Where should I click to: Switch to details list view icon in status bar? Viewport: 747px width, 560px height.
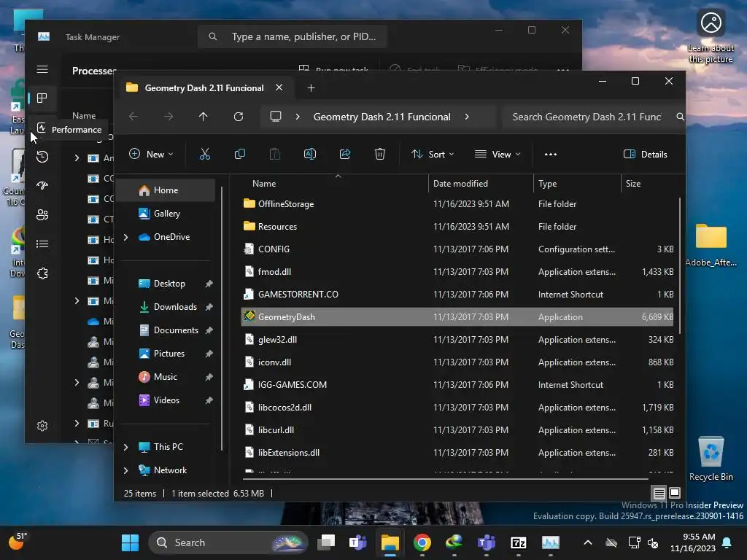coord(659,493)
